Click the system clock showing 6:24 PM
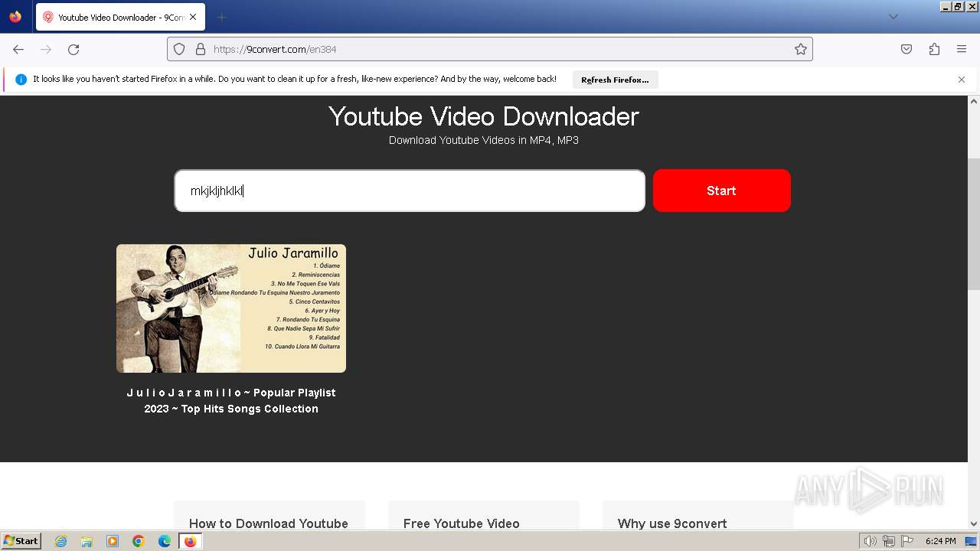The width and height of the screenshot is (980, 551). [940, 541]
